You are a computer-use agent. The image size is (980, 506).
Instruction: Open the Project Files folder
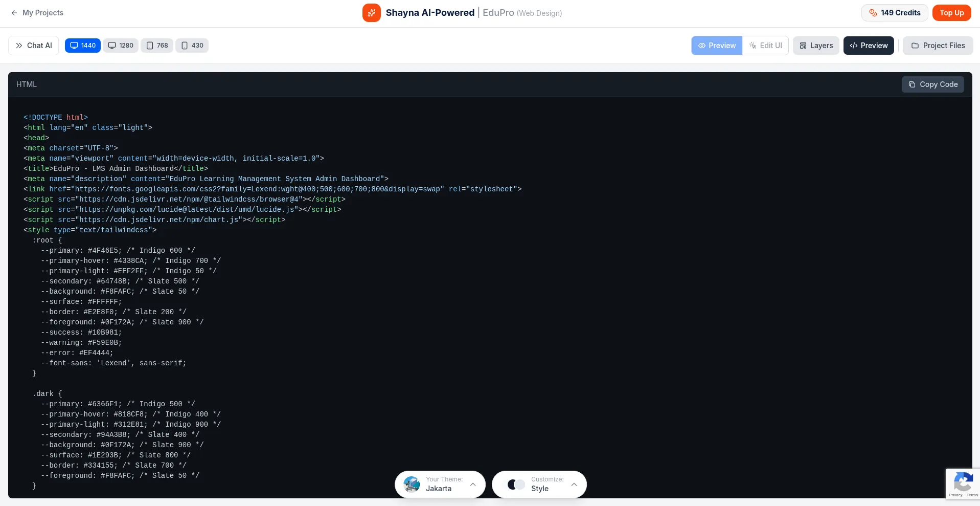[938, 46]
